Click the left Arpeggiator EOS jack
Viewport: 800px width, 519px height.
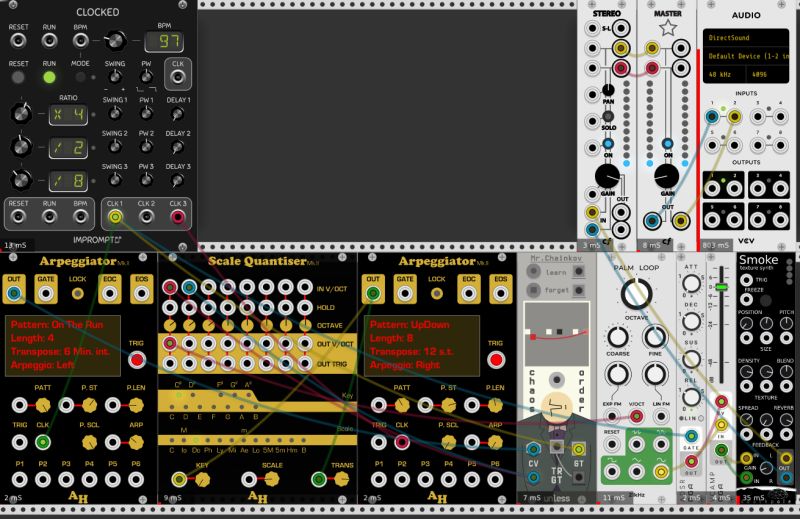coord(141,294)
